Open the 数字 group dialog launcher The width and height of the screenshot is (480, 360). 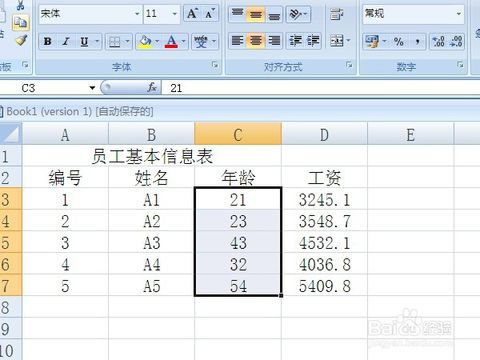pos(460,65)
